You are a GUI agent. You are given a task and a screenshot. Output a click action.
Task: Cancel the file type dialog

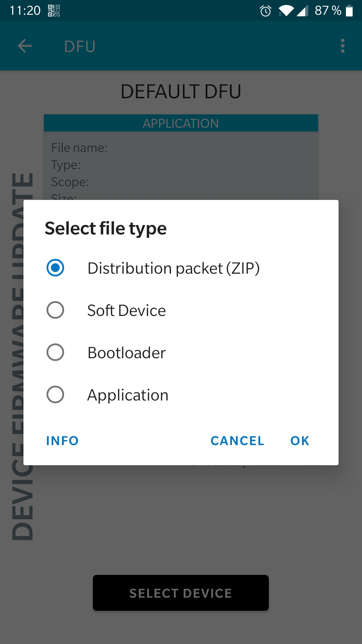click(x=237, y=441)
